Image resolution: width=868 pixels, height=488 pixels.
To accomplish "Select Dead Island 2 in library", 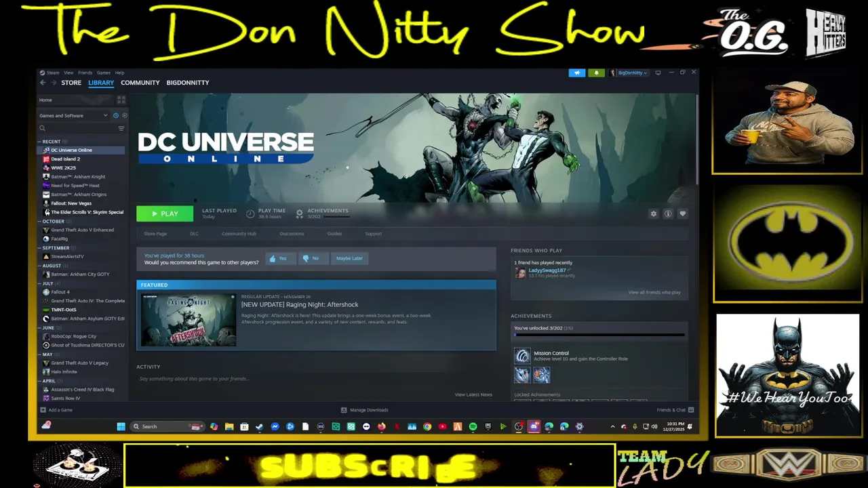I will point(65,159).
